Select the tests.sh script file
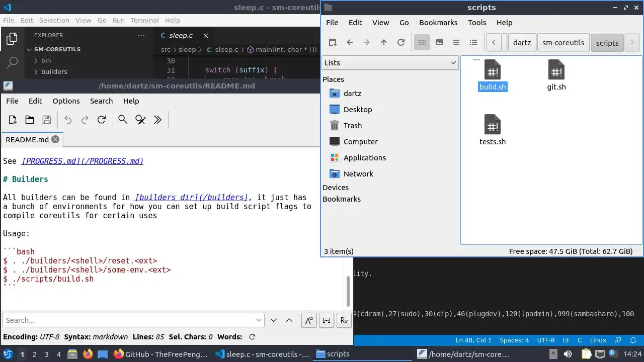Image resolution: width=644 pixels, height=362 pixels. click(493, 130)
